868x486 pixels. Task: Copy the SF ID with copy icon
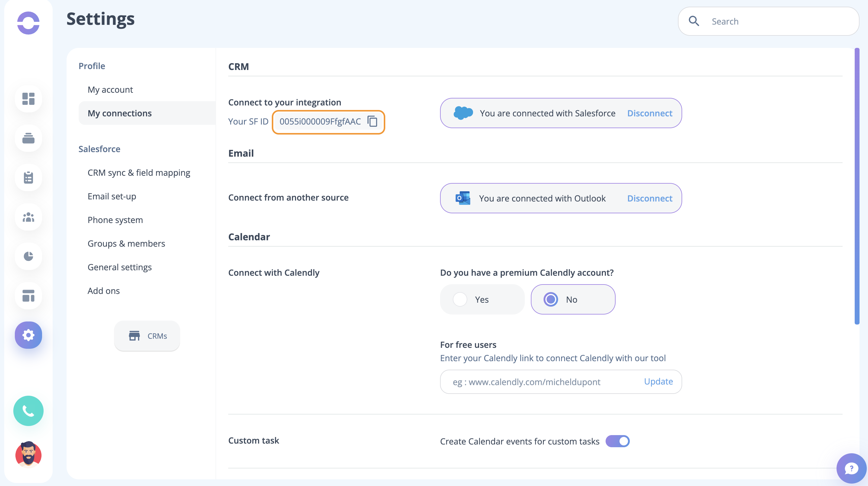[372, 121]
